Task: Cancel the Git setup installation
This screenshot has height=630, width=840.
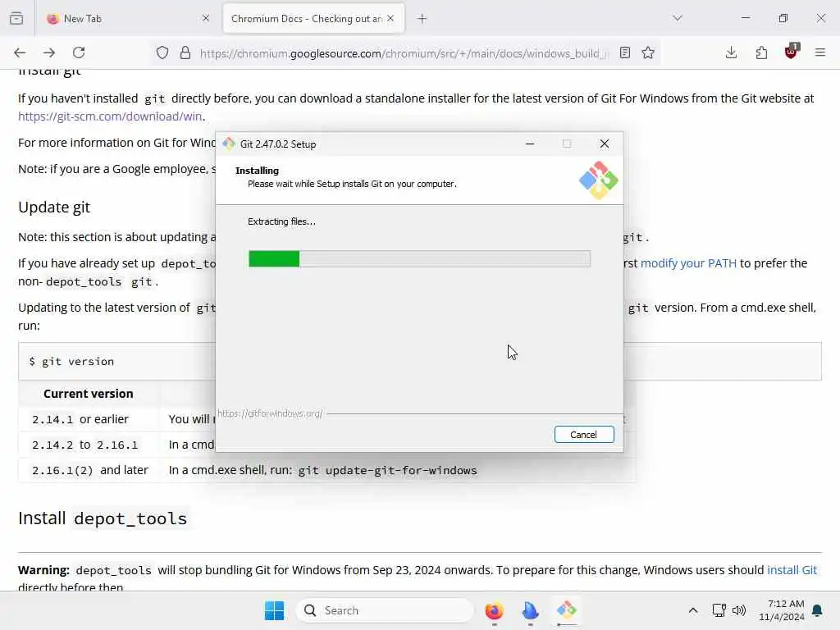Action: tap(584, 435)
